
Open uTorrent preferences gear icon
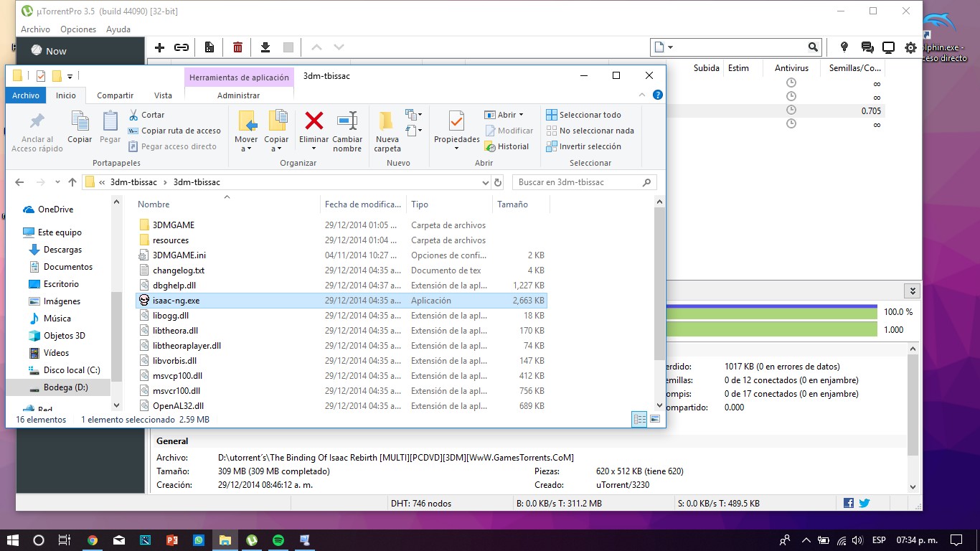pyautogui.click(x=910, y=47)
